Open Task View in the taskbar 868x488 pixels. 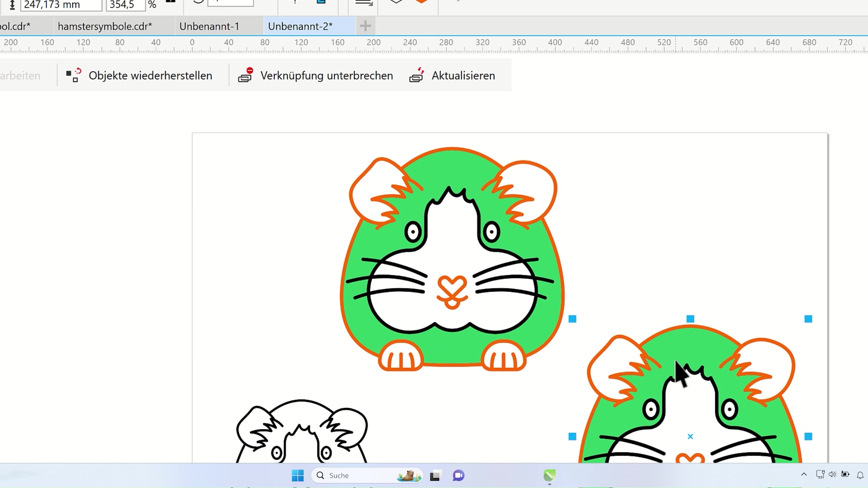(x=435, y=475)
